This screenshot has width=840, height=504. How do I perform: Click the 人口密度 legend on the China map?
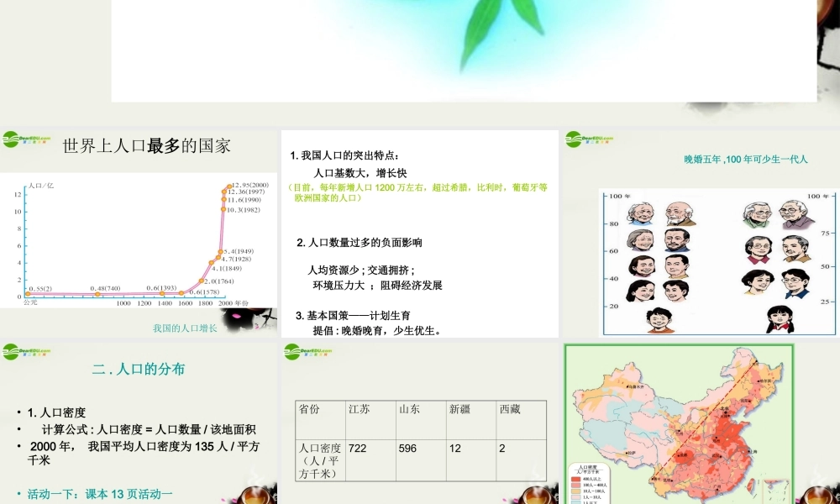coord(588,484)
